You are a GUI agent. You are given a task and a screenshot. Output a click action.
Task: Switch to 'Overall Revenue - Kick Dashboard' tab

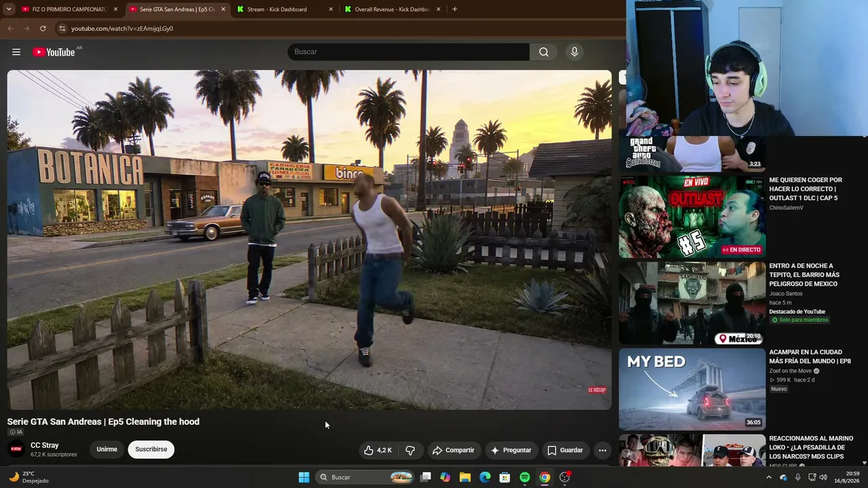pos(392,9)
